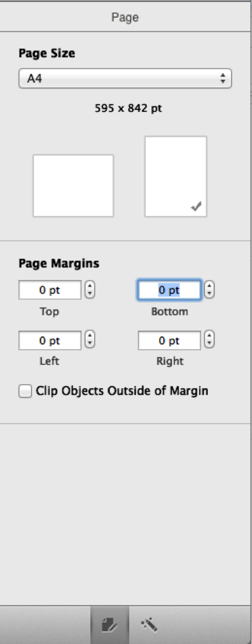Open the A4 Page Size dropdown
This screenshot has width=252, height=644.
(125, 79)
